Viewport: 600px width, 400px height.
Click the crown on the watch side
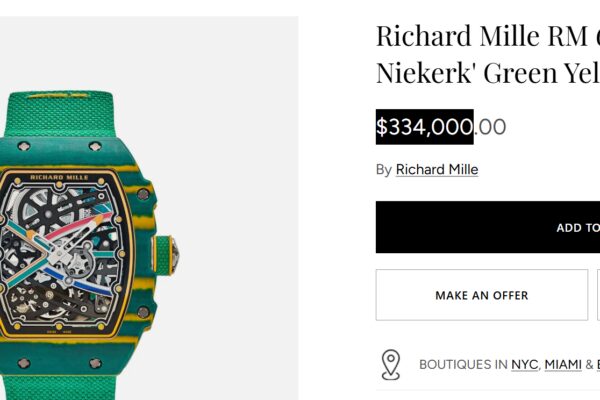tap(172, 253)
